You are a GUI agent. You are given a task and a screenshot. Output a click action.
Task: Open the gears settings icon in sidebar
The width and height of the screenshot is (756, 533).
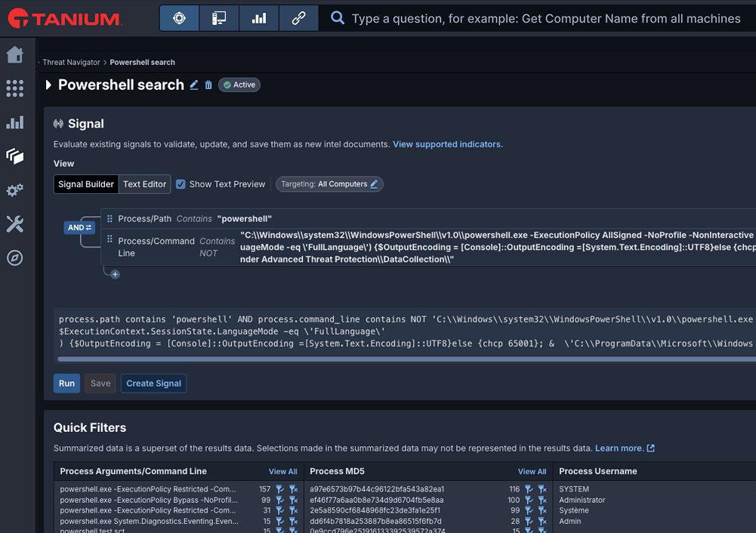15,190
